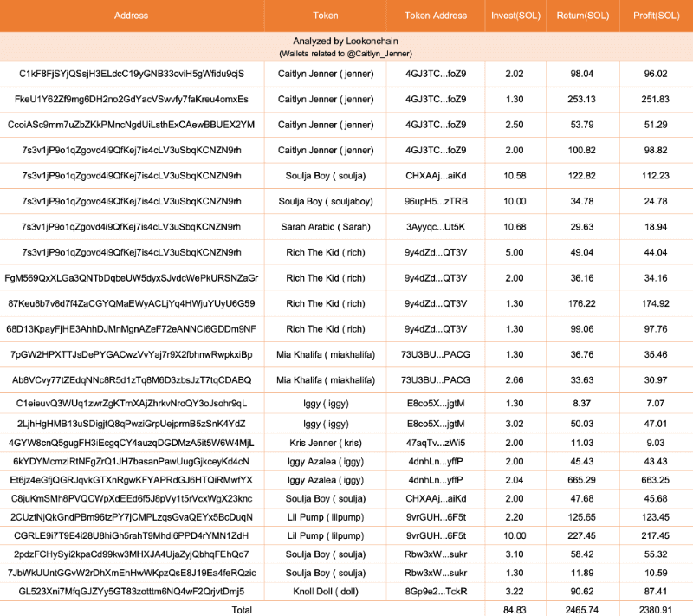
Task: Click the profit value 174.92
Action: point(656,304)
